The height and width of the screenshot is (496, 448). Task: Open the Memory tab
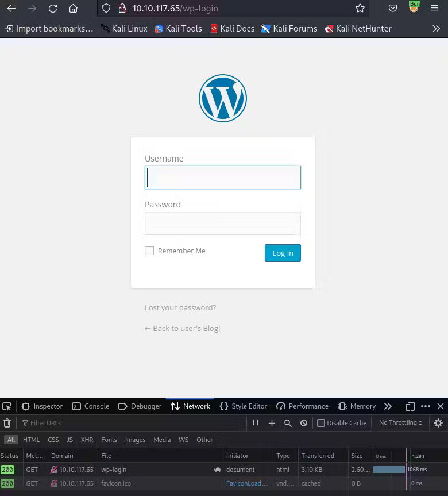pos(357,406)
